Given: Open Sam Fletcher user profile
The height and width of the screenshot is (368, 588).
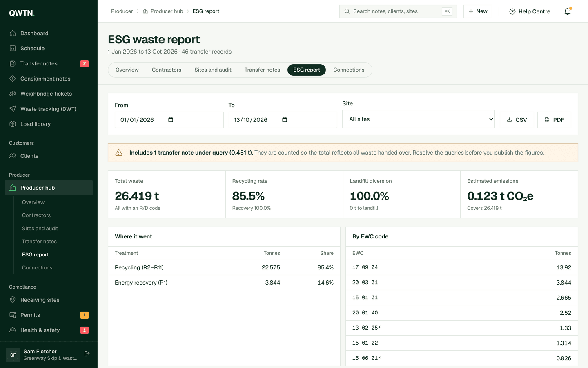Looking at the screenshot, I should click(42, 355).
